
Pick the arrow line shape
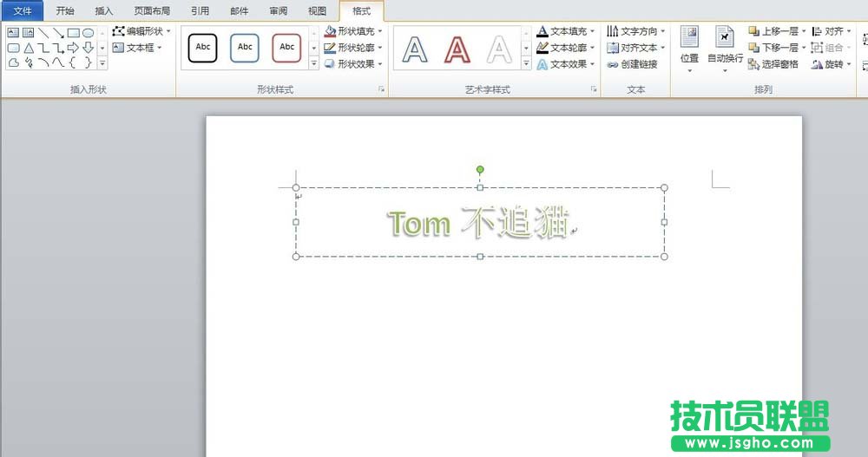tap(58, 33)
